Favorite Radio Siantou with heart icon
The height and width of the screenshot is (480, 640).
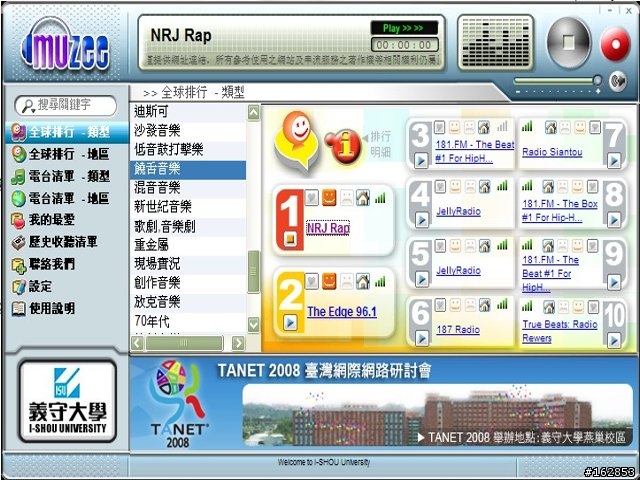(595, 127)
